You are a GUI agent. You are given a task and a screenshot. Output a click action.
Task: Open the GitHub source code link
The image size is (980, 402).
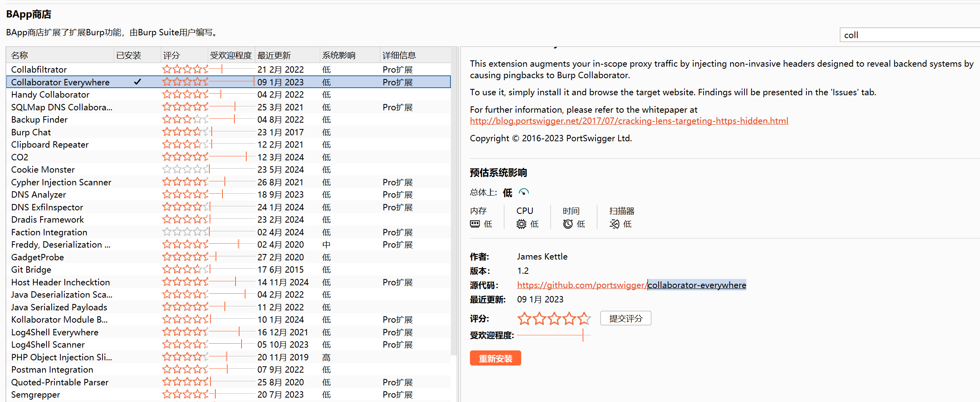point(631,285)
